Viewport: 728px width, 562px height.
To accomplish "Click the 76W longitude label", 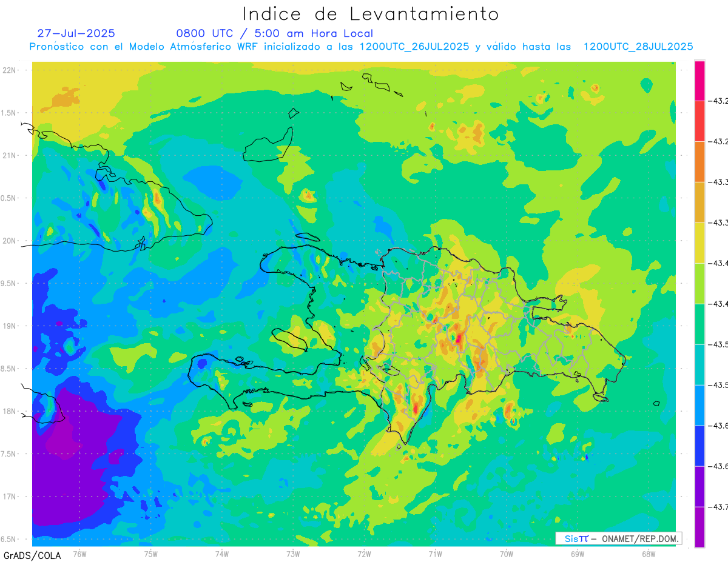I will click(79, 554).
